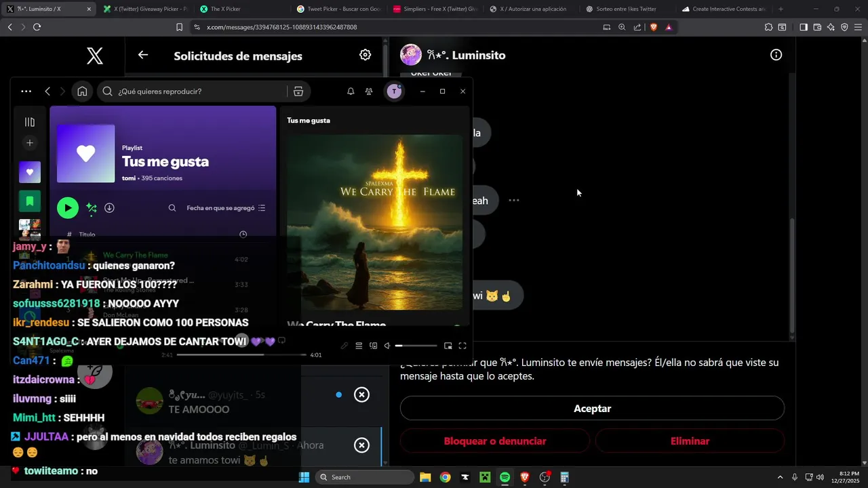Download the Tus me gusta playlist

pyautogui.click(x=109, y=208)
